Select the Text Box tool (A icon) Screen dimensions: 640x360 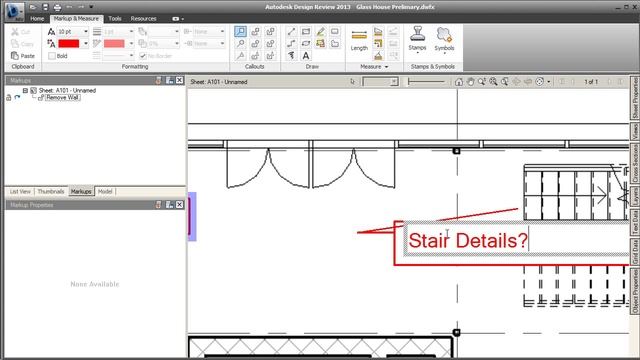[x=306, y=56]
